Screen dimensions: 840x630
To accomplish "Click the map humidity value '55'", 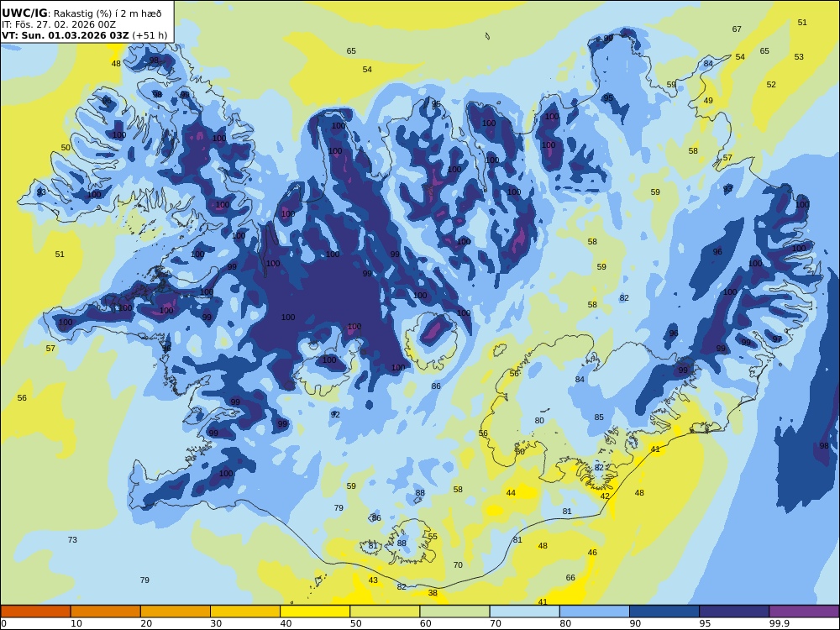I will click(x=433, y=536).
